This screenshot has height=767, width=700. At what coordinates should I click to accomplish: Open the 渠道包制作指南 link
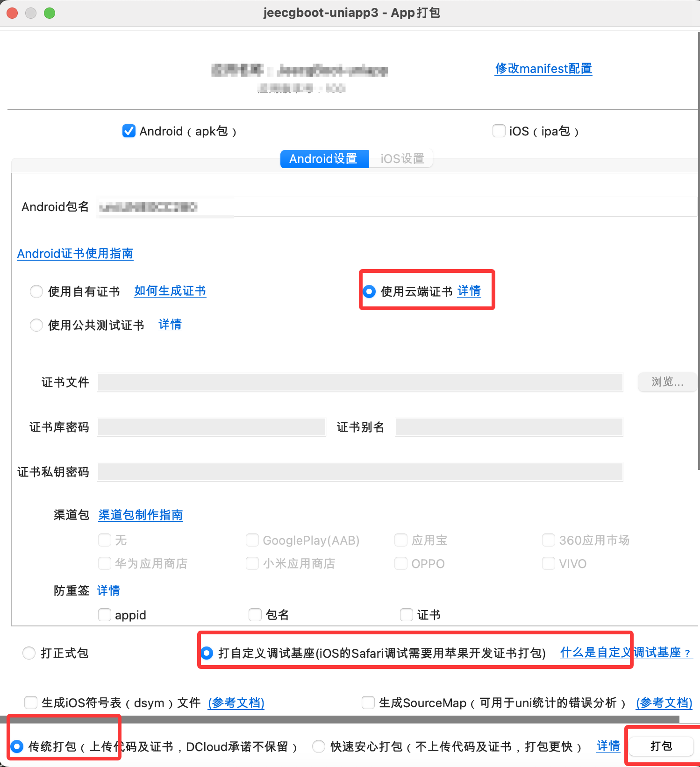(140, 515)
